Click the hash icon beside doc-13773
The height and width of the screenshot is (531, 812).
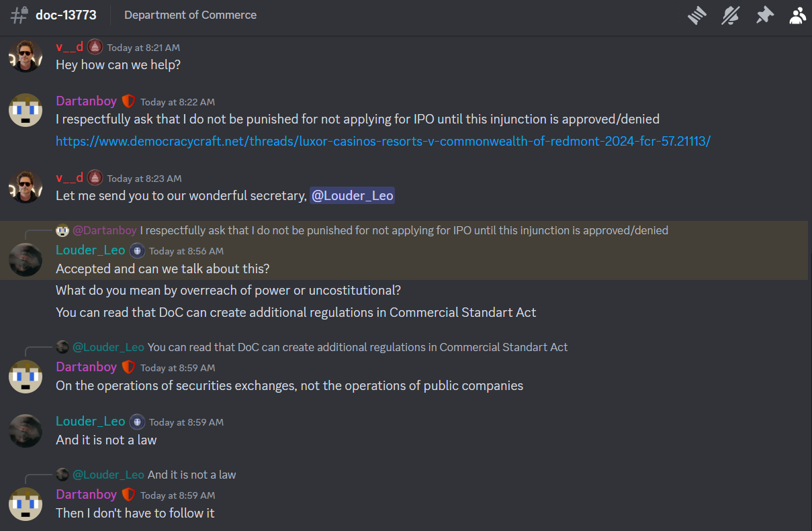click(19, 15)
